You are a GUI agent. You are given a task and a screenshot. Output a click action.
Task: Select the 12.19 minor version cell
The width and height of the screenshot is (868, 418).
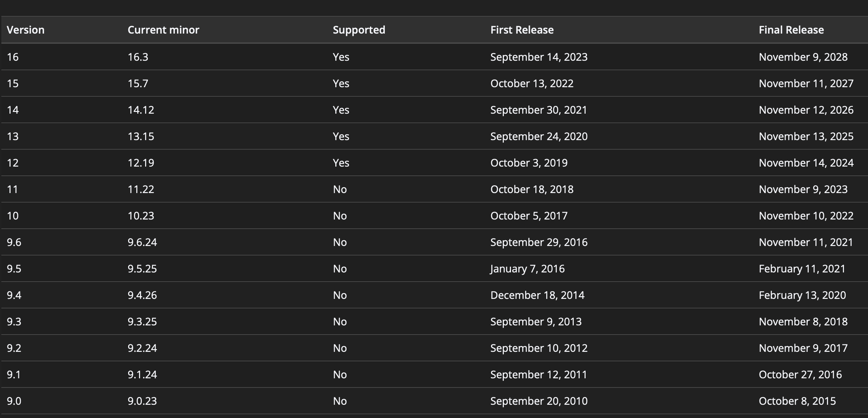point(141,163)
